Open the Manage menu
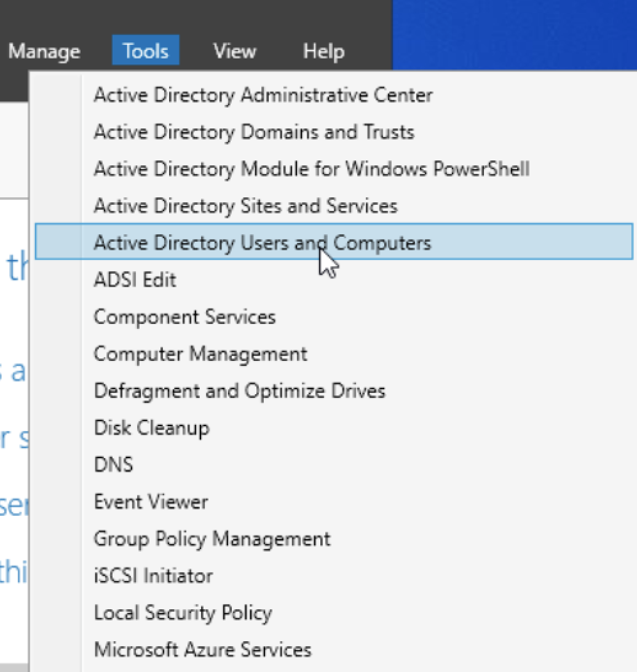This screenshot has width=637, height=672. click(x=44, y=51)
